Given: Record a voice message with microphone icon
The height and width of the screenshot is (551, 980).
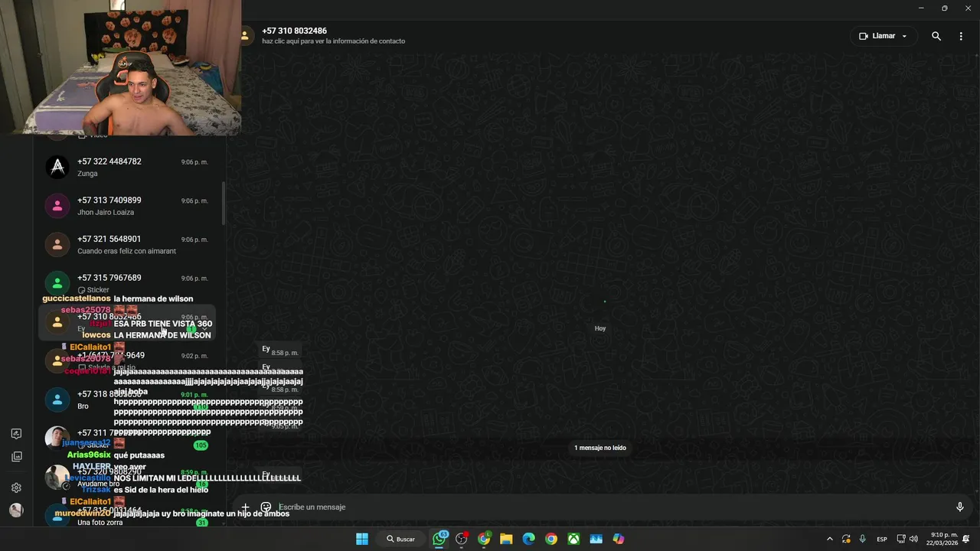Looking at the screenshot, I should [959, 507].
